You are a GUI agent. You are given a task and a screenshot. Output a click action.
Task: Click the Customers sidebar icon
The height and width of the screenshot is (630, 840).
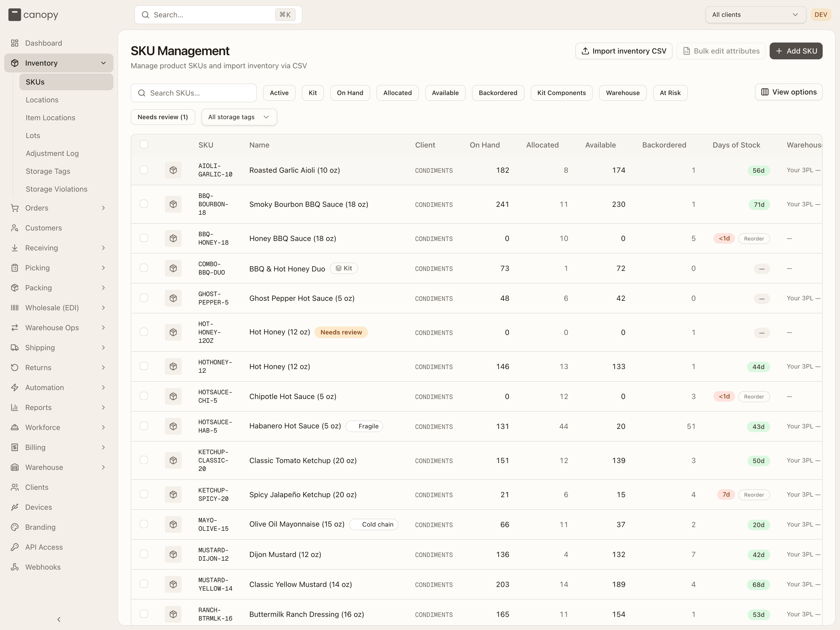tap(15, 228)
